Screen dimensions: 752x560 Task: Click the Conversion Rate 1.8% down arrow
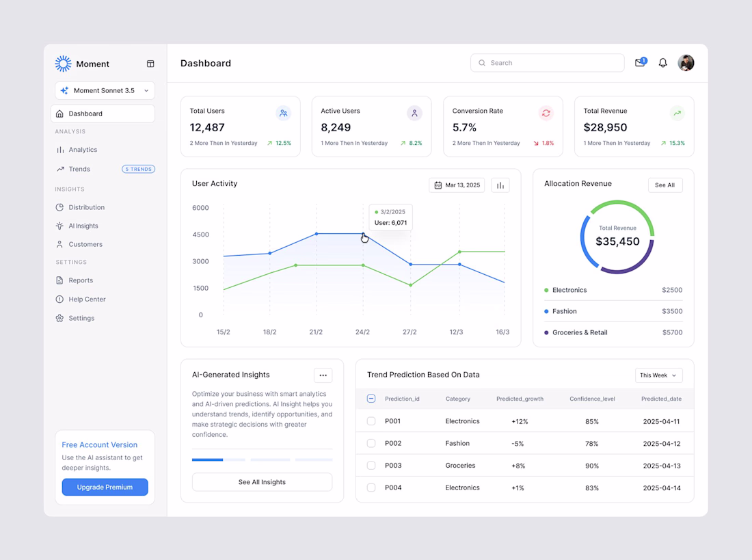(x=536, y=143)
